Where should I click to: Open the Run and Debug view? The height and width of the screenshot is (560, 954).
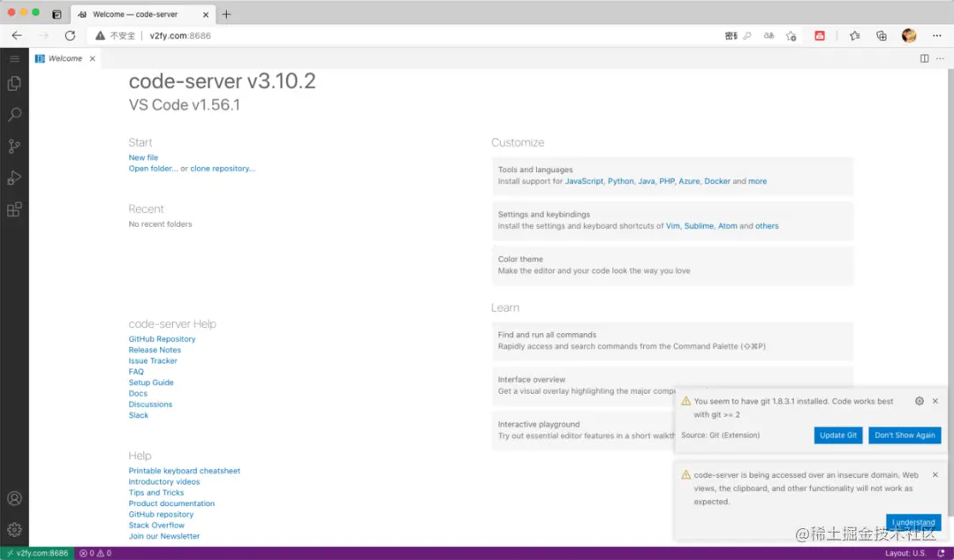[x=15, y=178]
